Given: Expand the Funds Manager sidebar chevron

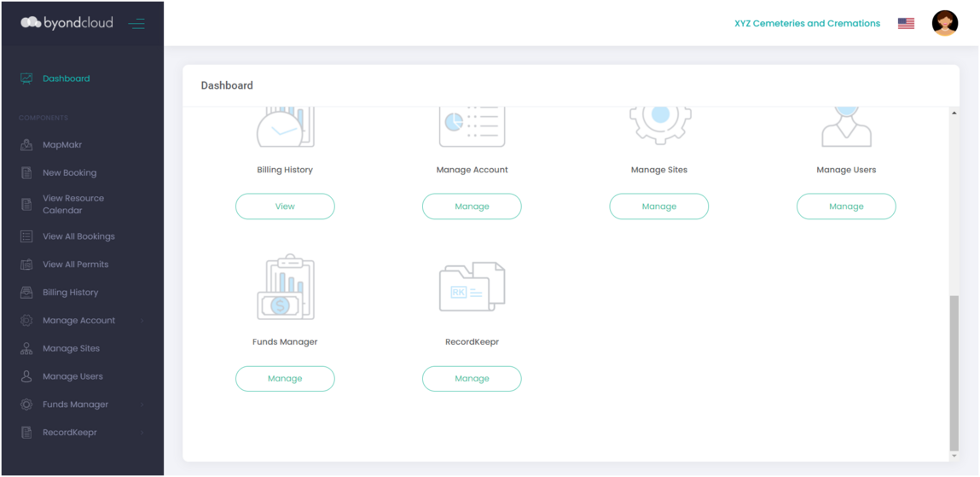Looking at the screenshot, I should tap(142, 404).
